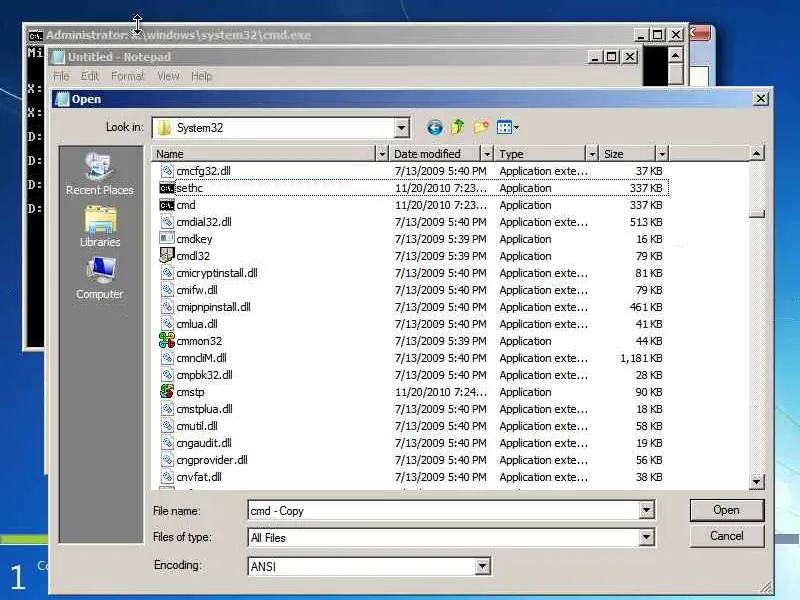Select the cmd application icon
Viewport: 800px width, 600px height.
coord(167,205)
